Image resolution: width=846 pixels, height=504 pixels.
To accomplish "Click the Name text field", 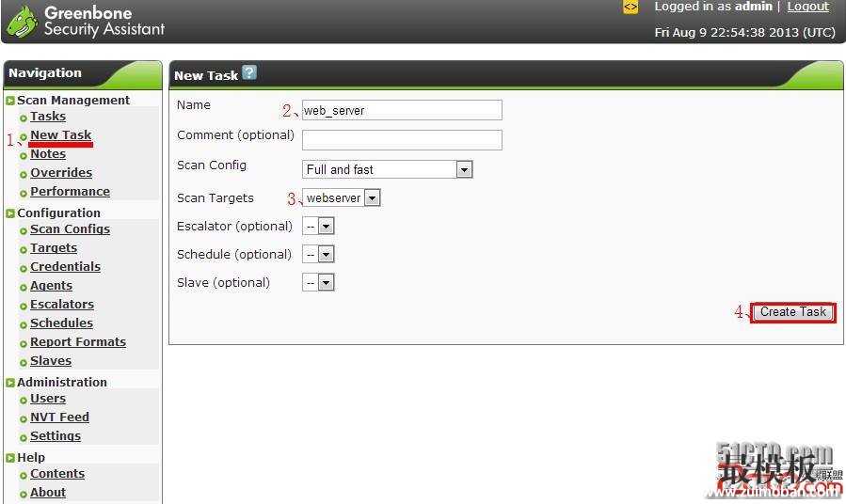I will point(402,110).
